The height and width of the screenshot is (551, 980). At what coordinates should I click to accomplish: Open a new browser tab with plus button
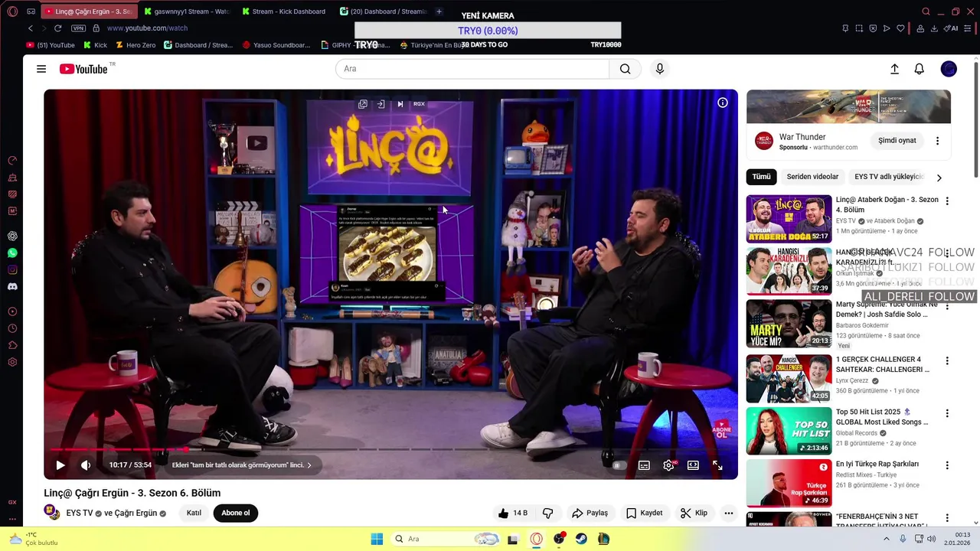tap(439, 11)
